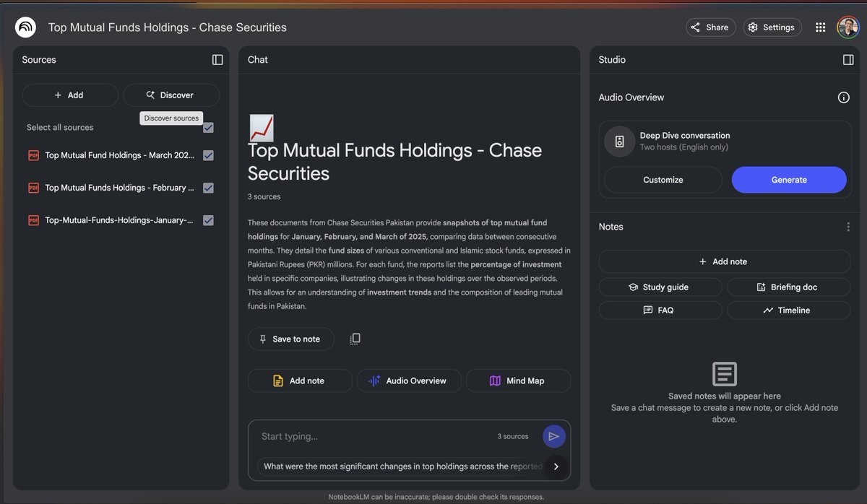Click the PDF icon for February source
Image resolution: width=867 pixels, height=504 pixels.
[x=33, y=188]
